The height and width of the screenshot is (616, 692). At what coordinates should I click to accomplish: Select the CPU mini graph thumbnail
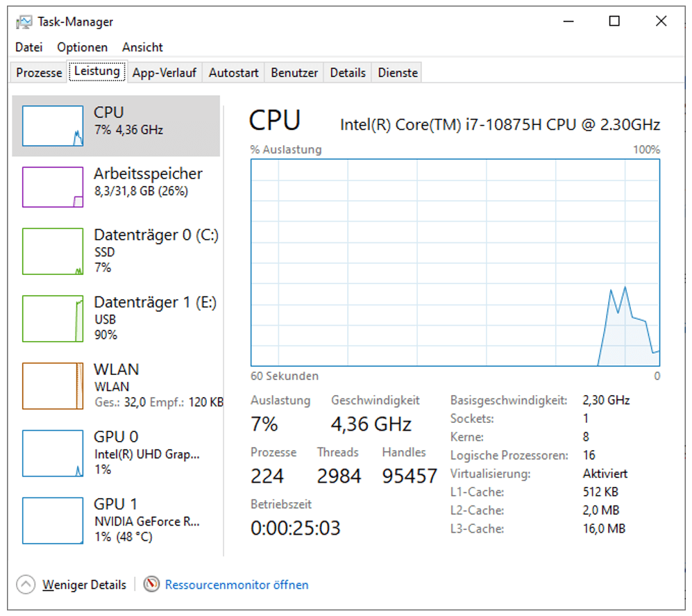53,126
